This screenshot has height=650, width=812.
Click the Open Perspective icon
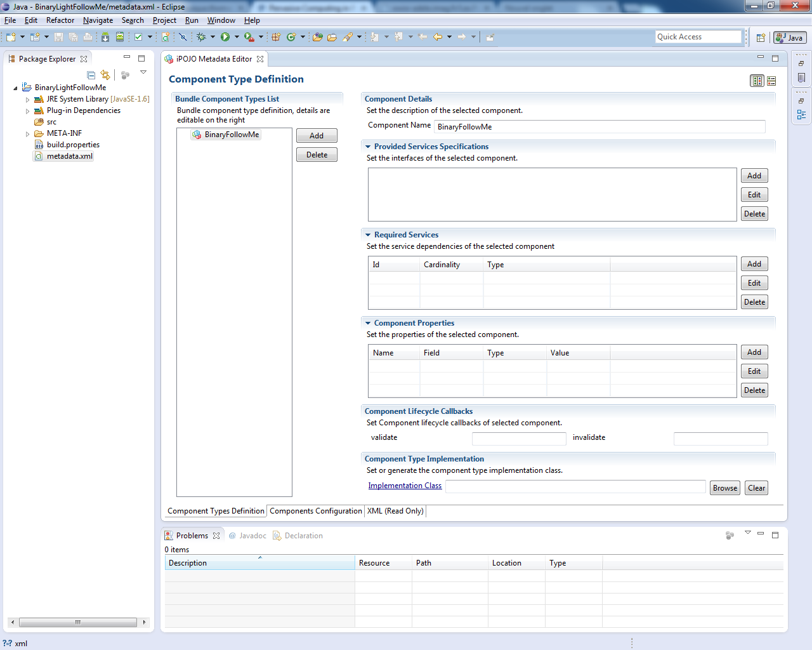point(761,37)
